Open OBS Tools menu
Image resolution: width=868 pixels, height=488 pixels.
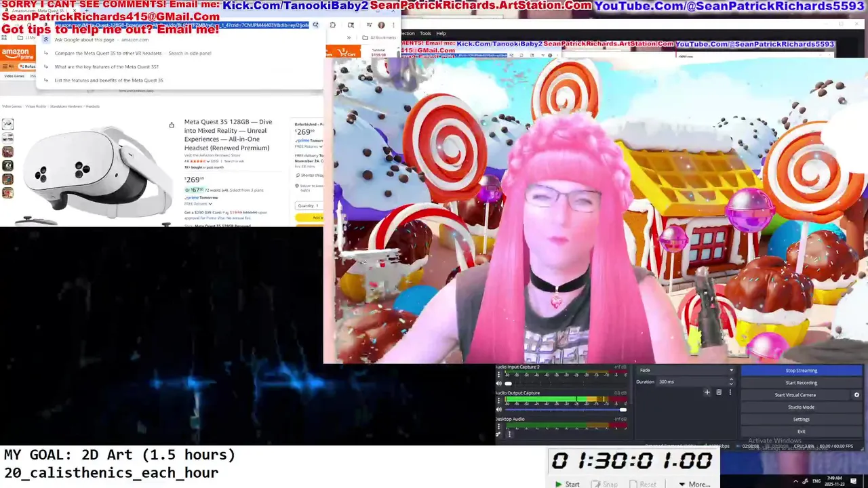(x=425, y=33)
